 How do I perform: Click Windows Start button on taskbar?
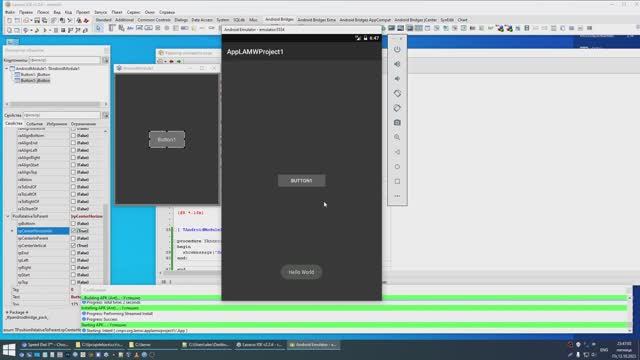click(x=9, y=349)
